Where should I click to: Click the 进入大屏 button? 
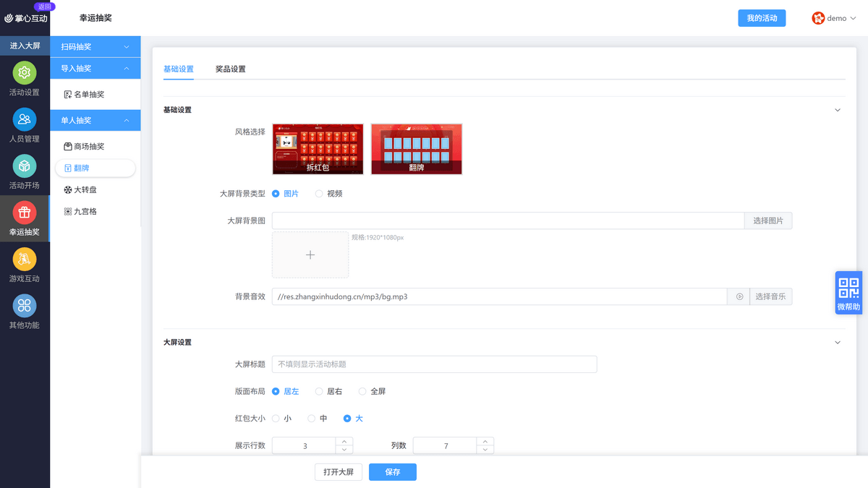pyautogui.click(x=25, y=46)
